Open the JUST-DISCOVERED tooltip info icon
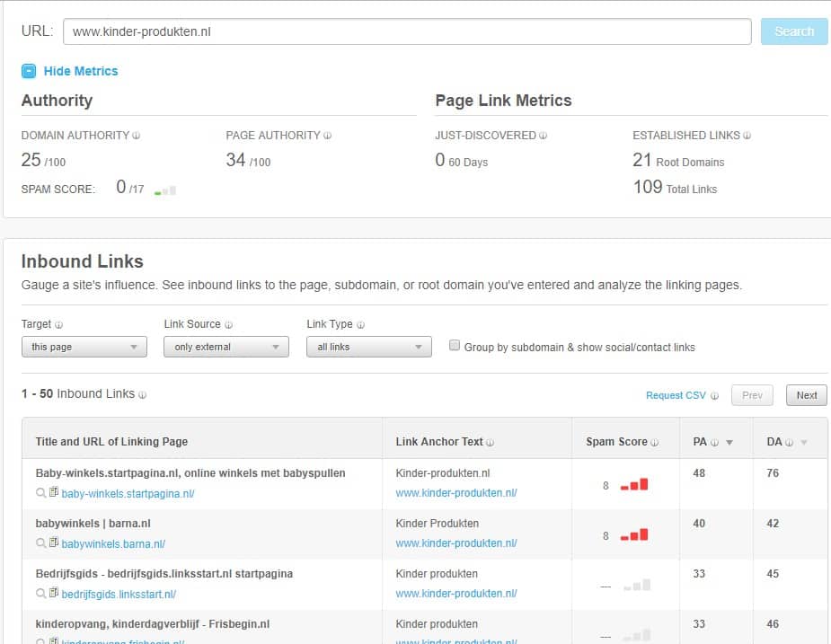Screen dimensions: 831x644 (x=542, y=136)
